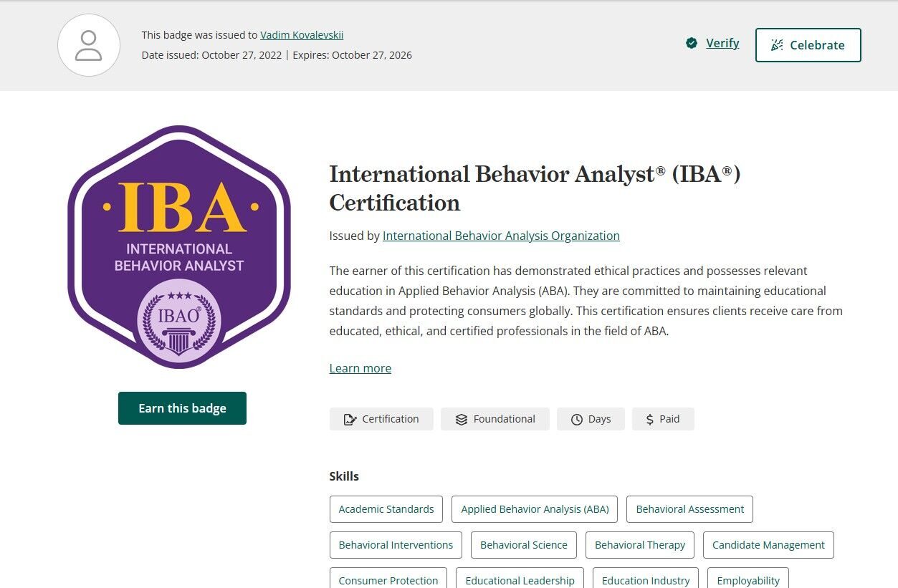
Task: Open the Behavioral Assessment skill
Action: (x=690, y=509)
